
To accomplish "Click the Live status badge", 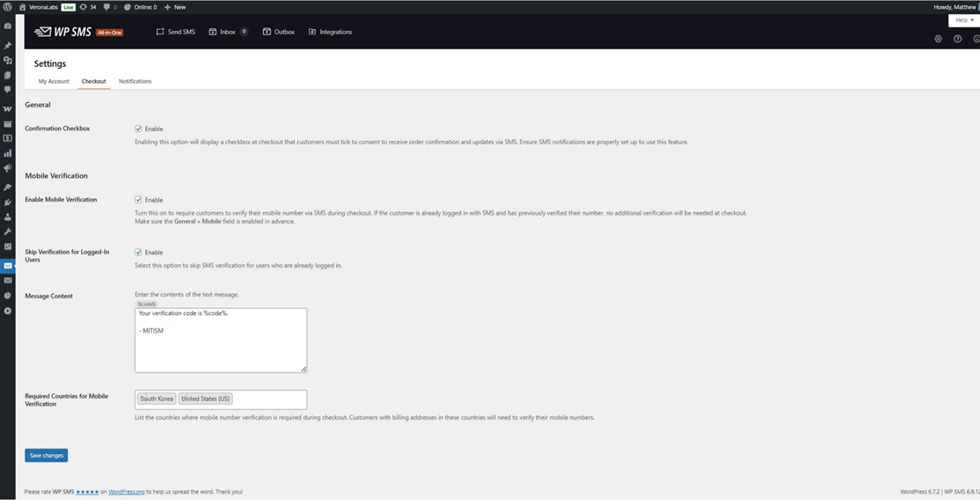I will pos(68,7).
